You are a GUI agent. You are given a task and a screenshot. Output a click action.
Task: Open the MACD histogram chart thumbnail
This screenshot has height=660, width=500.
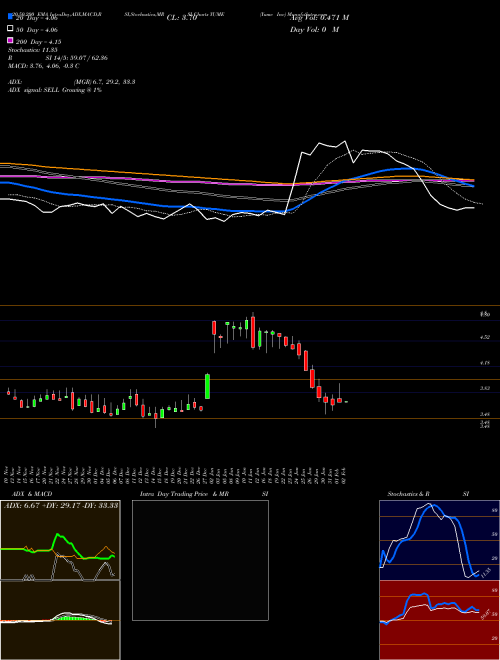[60, 620]
